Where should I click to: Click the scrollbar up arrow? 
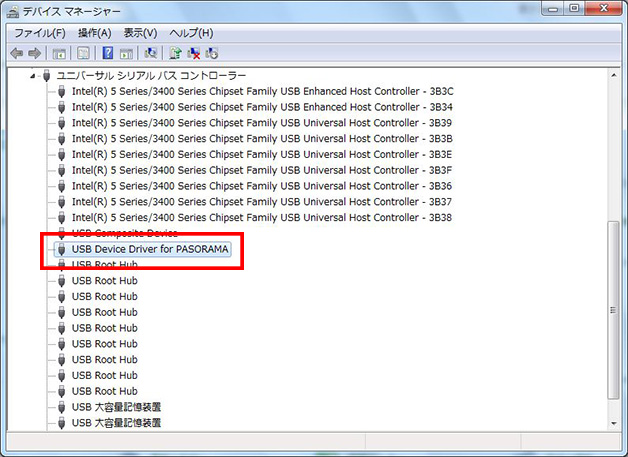pos(614,75)
